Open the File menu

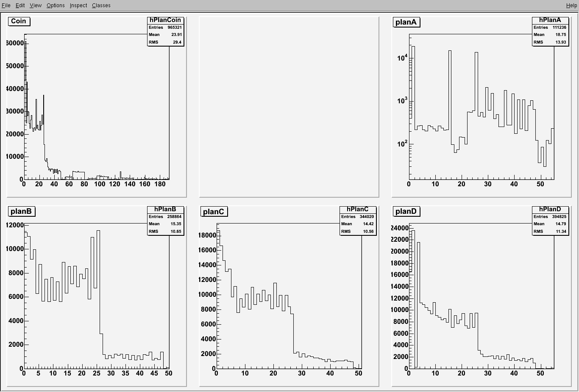click(x=6, y=6)
